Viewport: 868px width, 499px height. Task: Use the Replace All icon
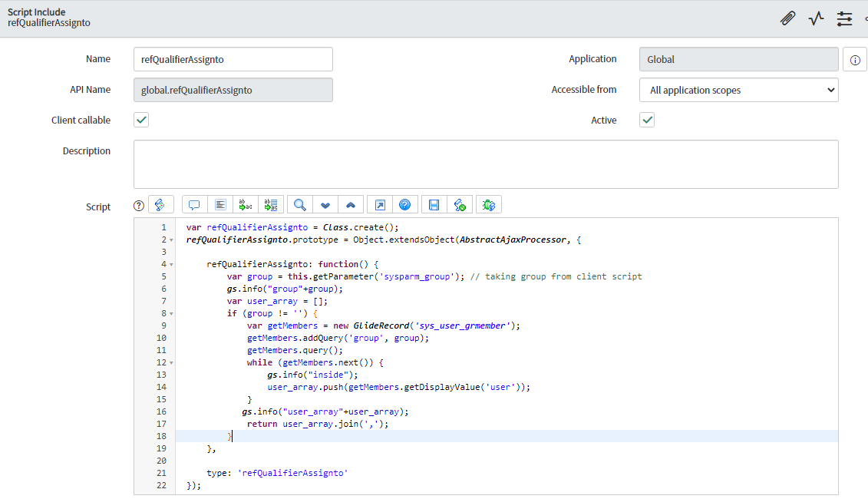(271, 204)
